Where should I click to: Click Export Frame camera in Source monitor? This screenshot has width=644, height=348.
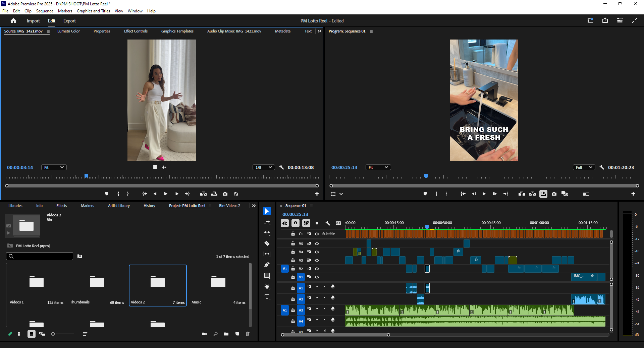click(225, 194)
